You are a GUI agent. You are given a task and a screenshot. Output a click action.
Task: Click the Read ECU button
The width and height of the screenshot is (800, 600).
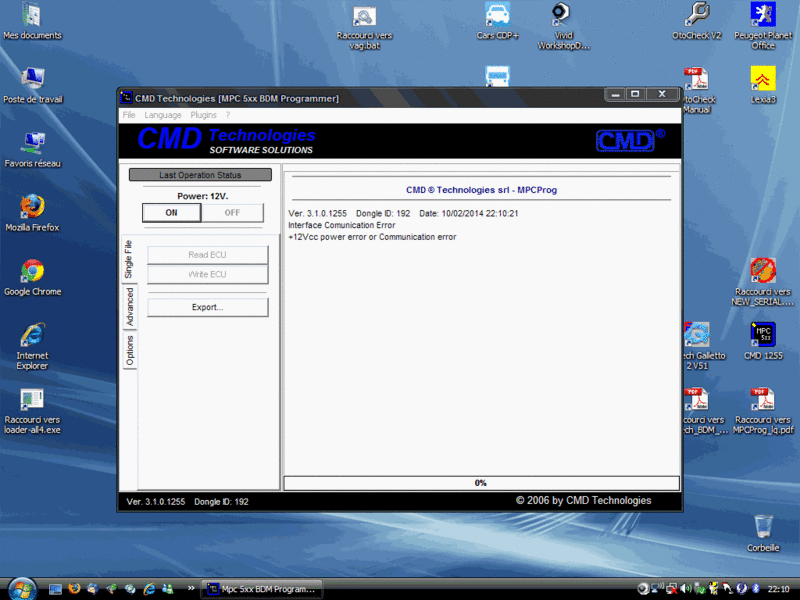(207, 255)
